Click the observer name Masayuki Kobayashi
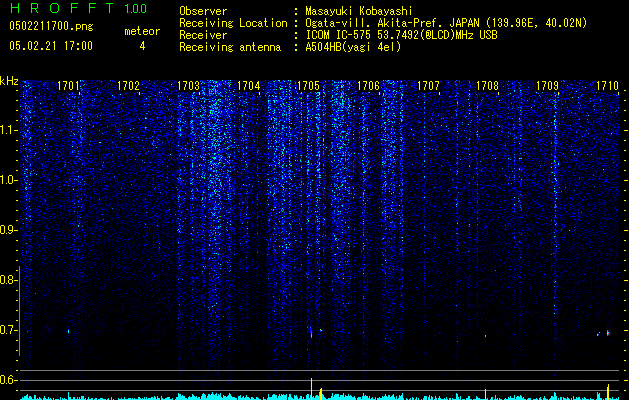Screen dimensions: 629x400 coord(359,11)
